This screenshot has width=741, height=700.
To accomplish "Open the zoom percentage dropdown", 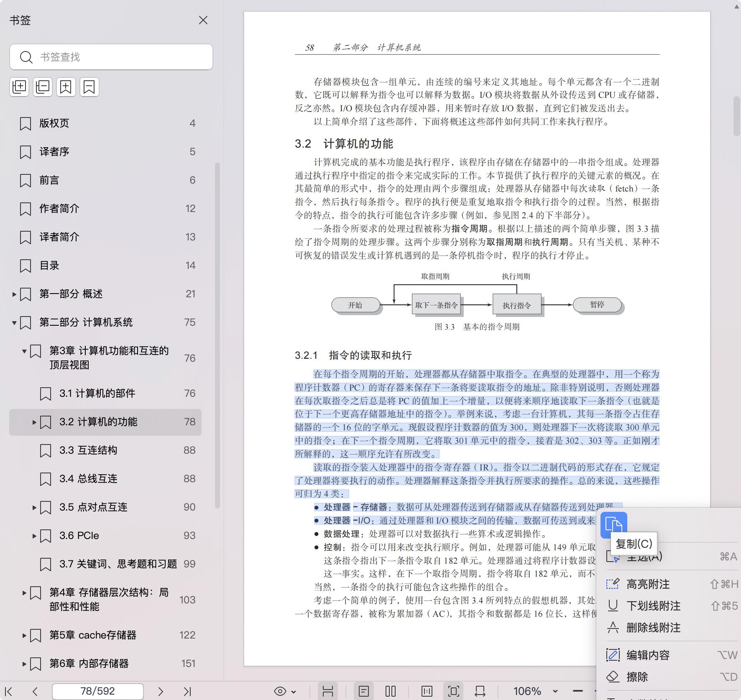I will [554, 691].
